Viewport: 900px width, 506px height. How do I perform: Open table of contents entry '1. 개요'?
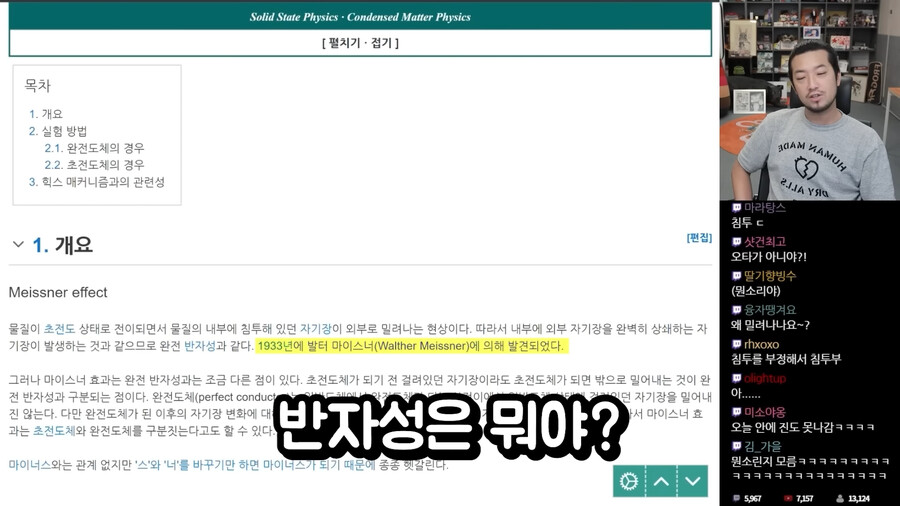[46, 114]
